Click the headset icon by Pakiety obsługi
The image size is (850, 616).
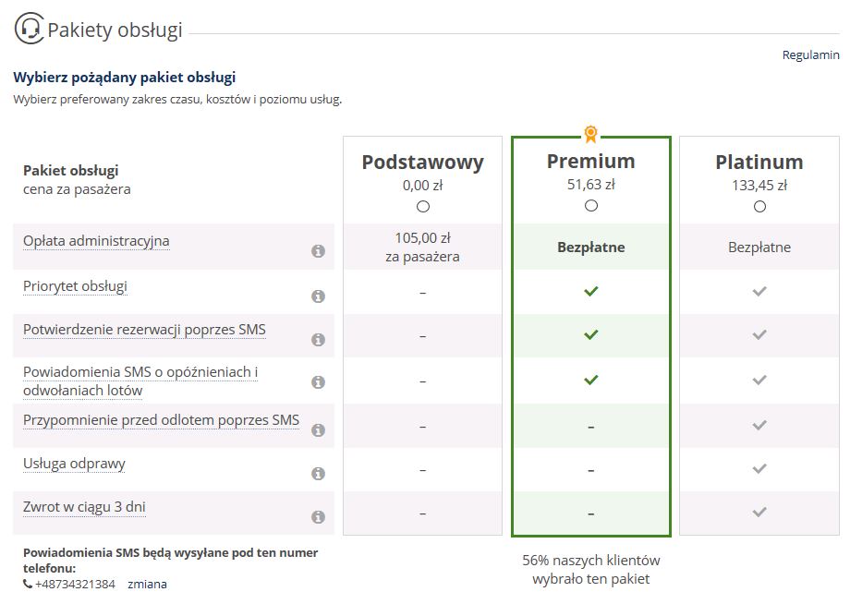pyautogui.click(x=29, y=29)
